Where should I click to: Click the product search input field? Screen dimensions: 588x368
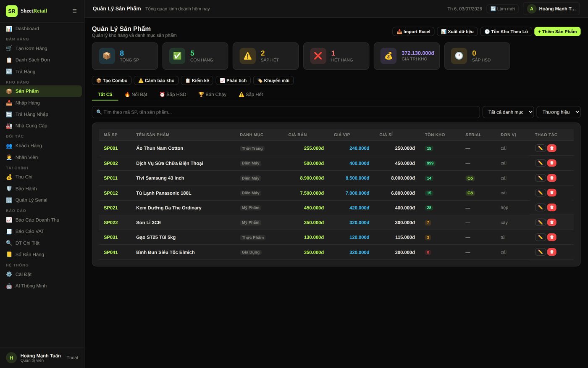(x=286, y=112)
